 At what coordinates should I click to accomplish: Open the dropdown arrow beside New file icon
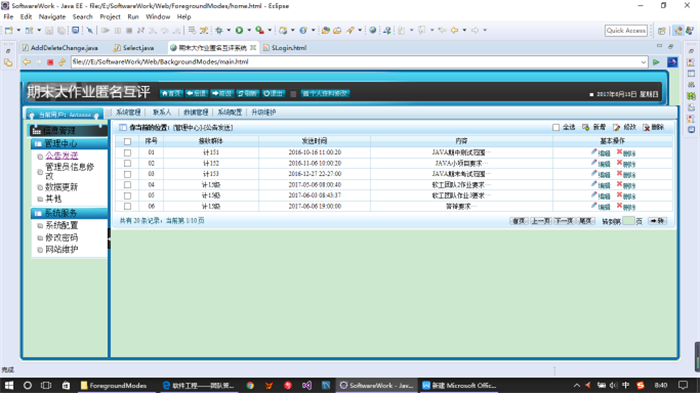pos(19,30)
